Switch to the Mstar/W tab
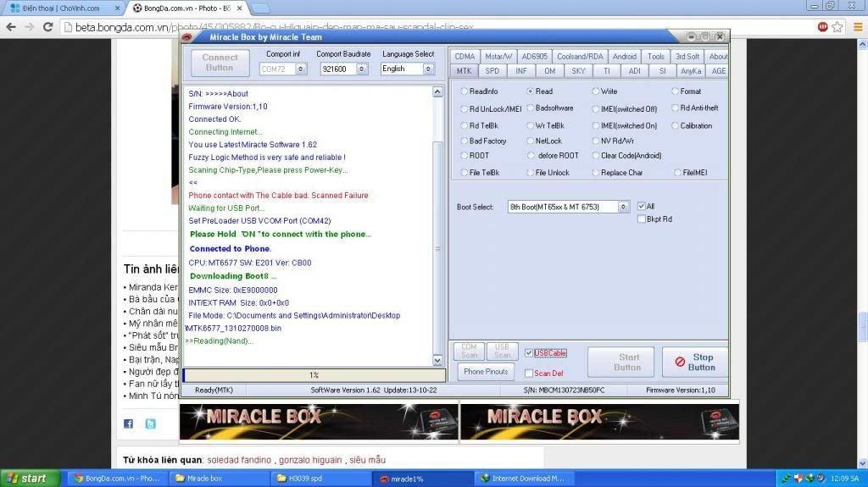 pyautogui.click(x=498, y=57)
